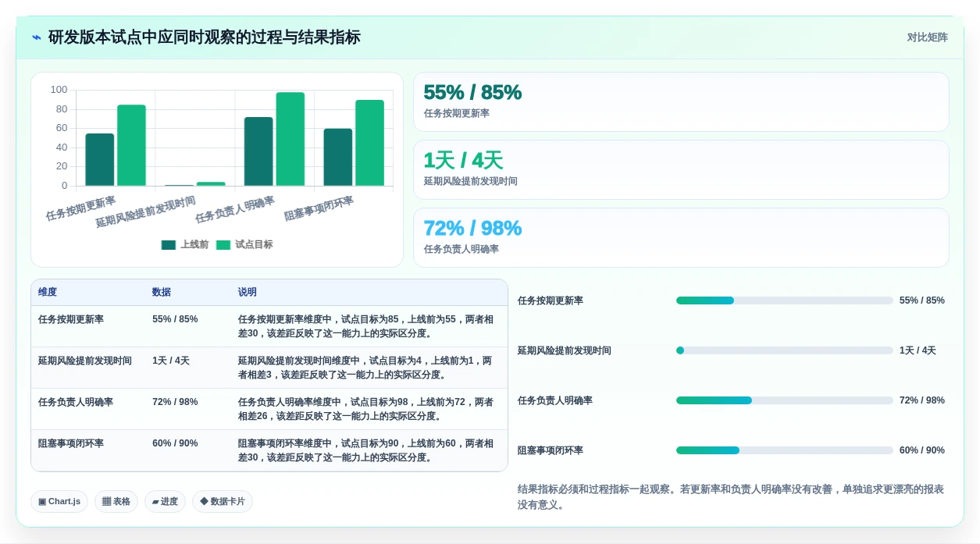Open the 72% / 98% data card
Viewport: 980px width, 544px height.
(681, 237)
